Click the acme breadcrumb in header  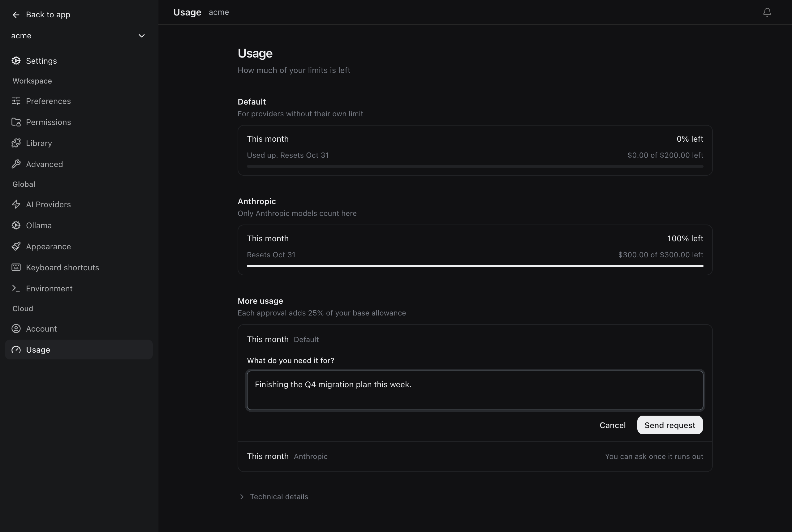pyautogui.click(x=219, y=12)
